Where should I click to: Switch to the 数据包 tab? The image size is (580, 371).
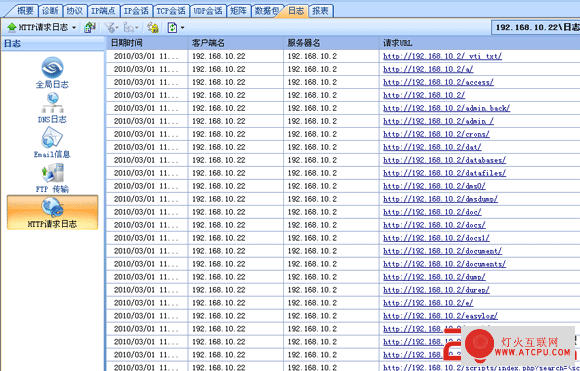(x=266, y=11)
